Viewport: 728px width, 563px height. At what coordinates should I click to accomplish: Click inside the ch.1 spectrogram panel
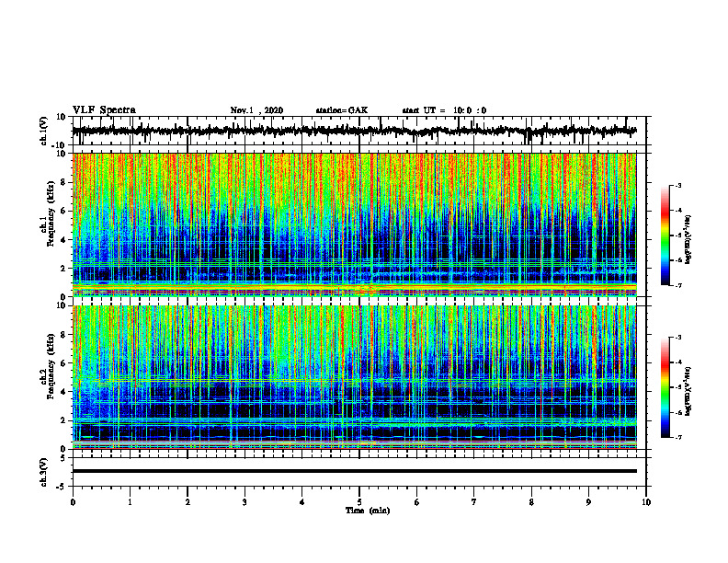pyautogui.click(x=354, y=224)
